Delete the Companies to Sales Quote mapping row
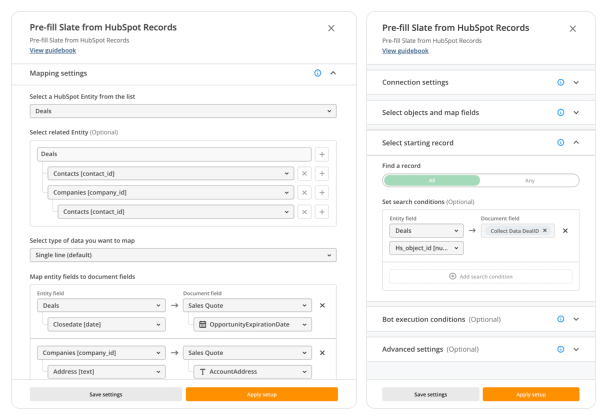This screenshot has width=608, height=420. (322, 353)
